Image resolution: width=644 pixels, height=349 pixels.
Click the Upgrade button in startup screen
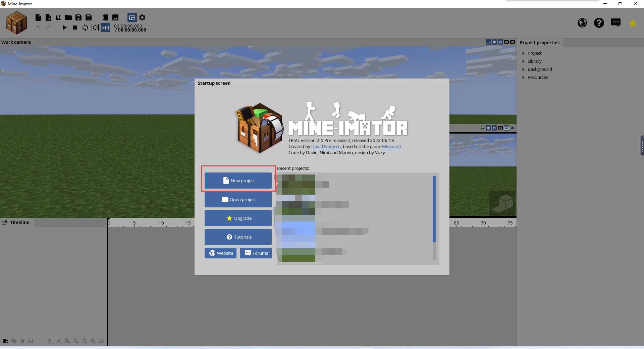pos(238,218)
